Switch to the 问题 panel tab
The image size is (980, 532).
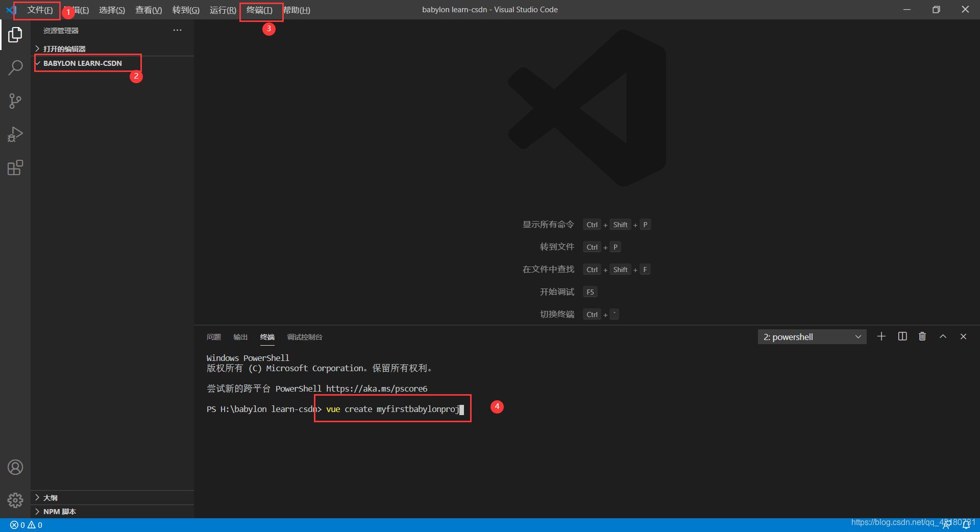point(214,337)
